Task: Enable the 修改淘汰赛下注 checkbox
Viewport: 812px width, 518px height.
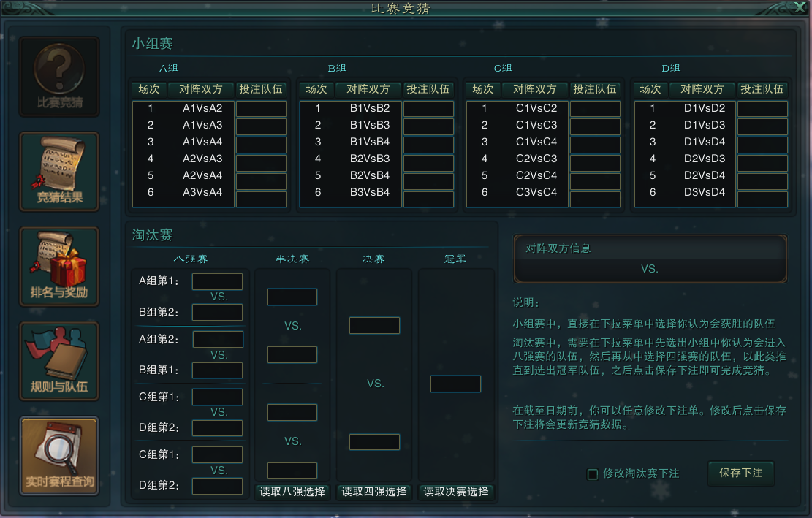Action: (x=593, y=474)
